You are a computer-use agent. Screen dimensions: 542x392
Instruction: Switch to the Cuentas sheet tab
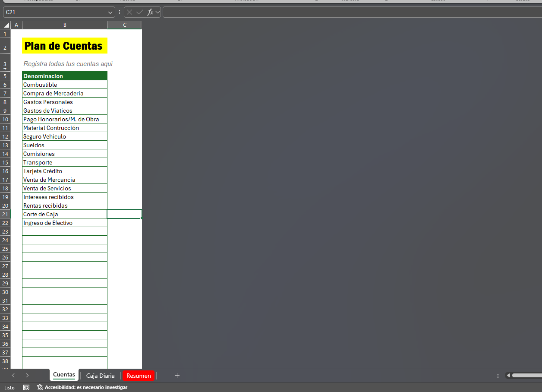click(x=64, y=375)
